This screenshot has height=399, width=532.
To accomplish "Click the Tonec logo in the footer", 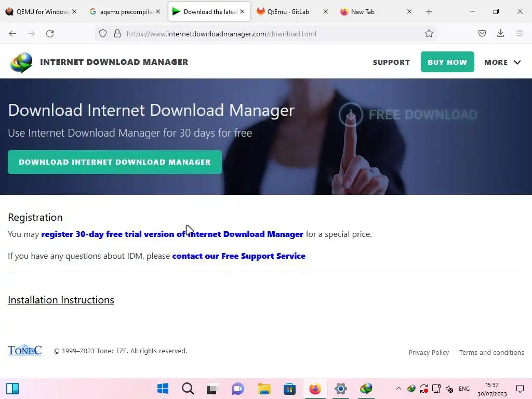I will point(25,350).
